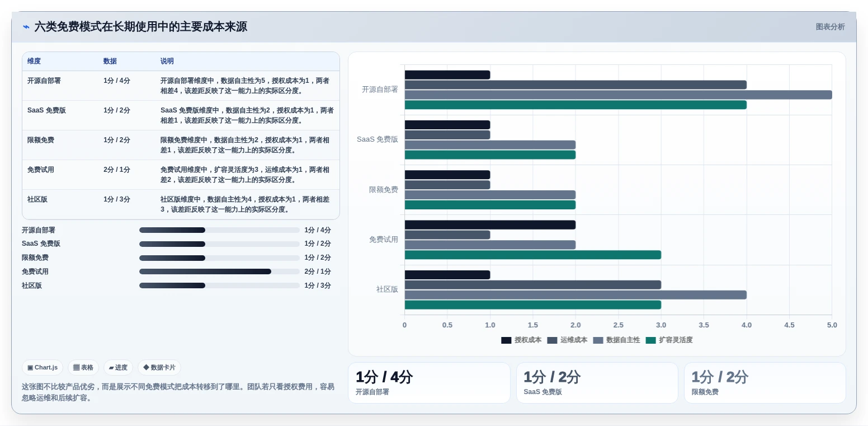Toggle the 运维成本 legend swatch
868x426 pixels.
pos(552,340)
